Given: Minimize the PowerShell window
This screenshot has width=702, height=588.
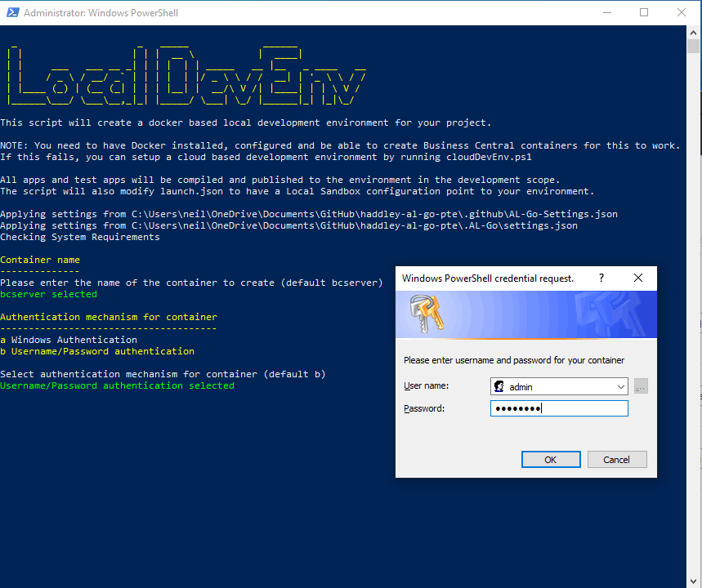Looking at the screenshot, I should click(x=607, y=12).
